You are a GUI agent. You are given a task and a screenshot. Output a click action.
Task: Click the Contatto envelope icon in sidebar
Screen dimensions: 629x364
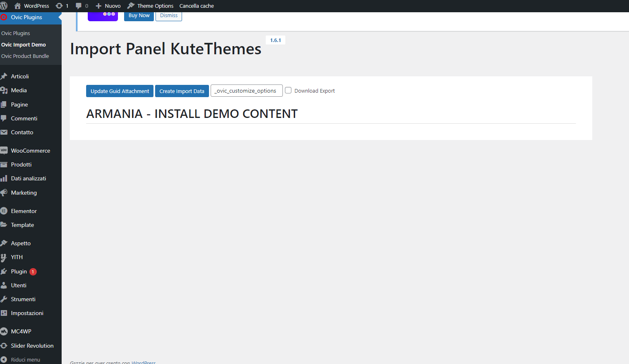(4, 132)
